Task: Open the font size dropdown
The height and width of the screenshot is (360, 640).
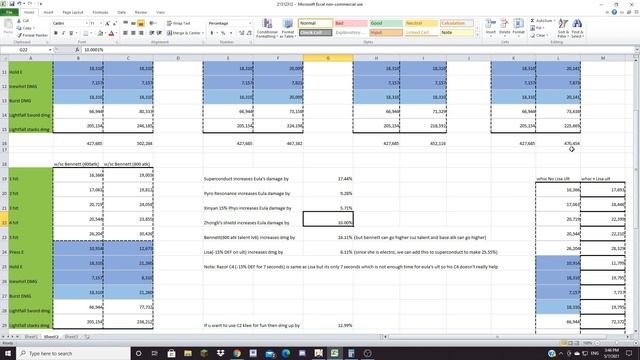Action: 101,23
